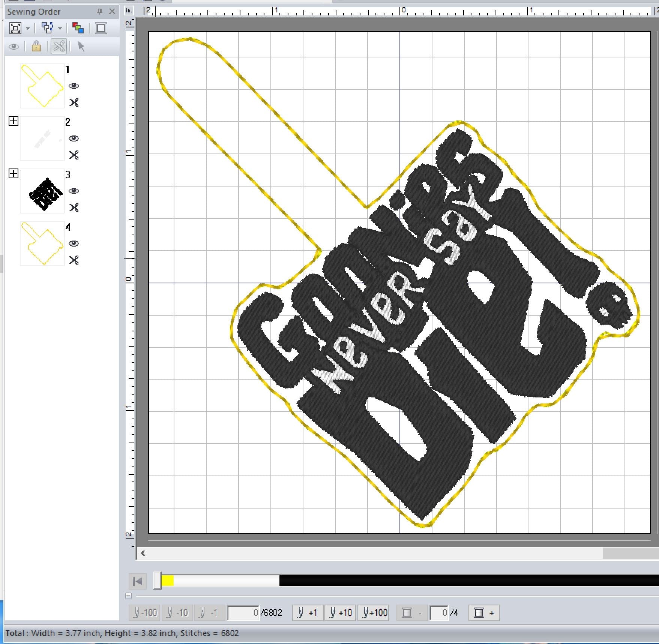
Task: Click the 'Total : Width = 3.77 inch' status text
Action: pyautogui.click(x=53, y=633)
